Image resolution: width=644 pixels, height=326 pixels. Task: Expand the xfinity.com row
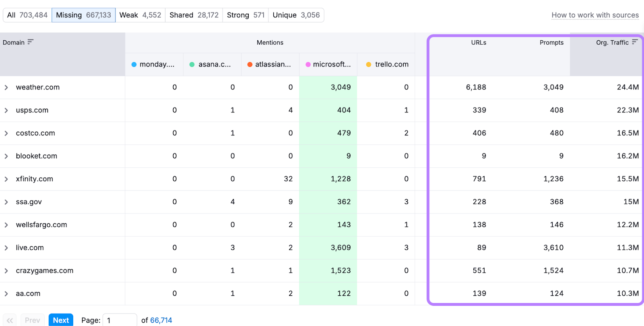point(6,179)
